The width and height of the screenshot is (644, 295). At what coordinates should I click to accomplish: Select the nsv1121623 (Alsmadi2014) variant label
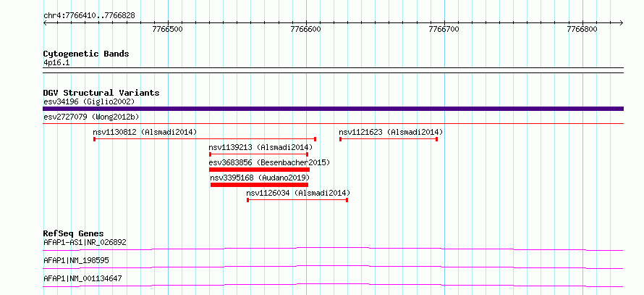point(391,132)
